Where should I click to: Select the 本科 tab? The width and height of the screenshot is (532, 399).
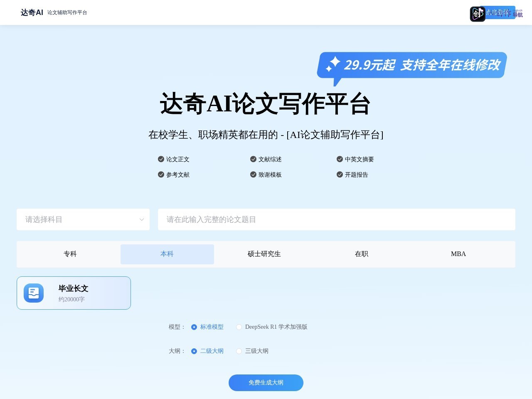point(167,254)
